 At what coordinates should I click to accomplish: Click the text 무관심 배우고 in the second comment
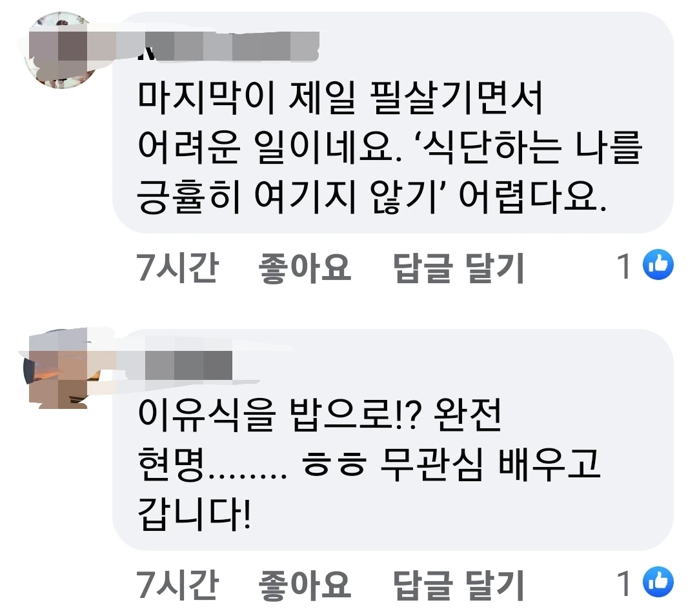point(490,464)
